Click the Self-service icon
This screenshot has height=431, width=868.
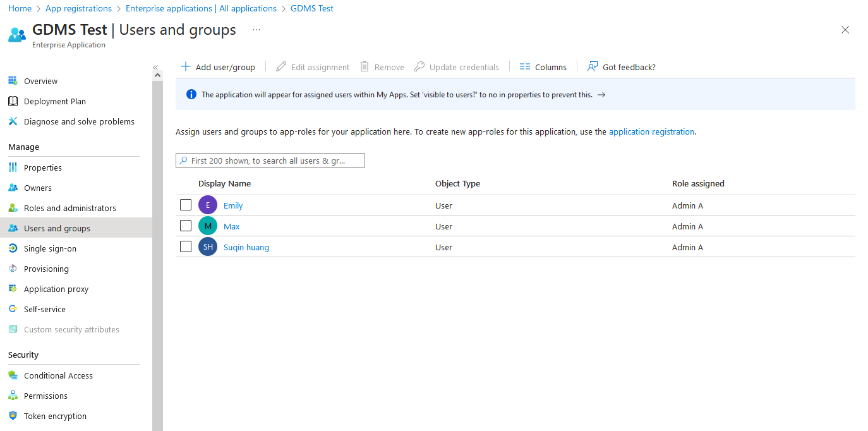13,309
